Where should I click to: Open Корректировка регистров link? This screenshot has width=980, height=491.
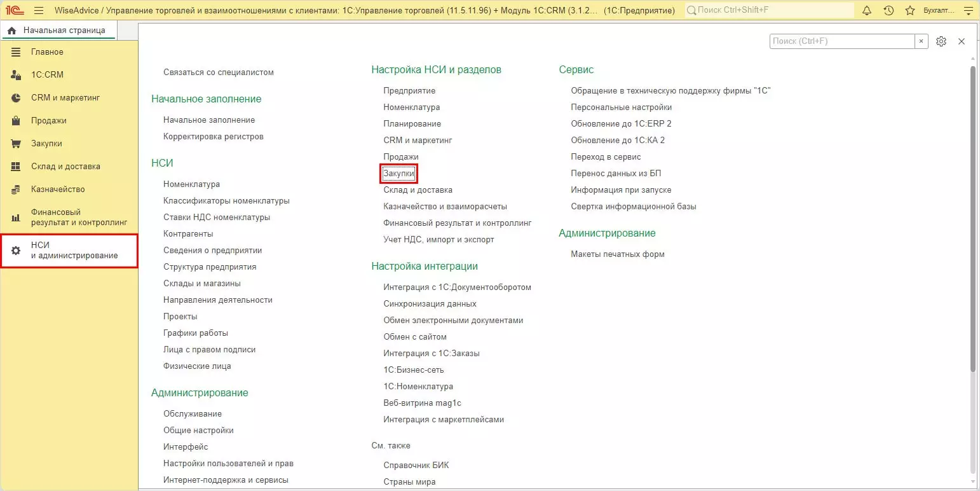click(x=214, y=137)
